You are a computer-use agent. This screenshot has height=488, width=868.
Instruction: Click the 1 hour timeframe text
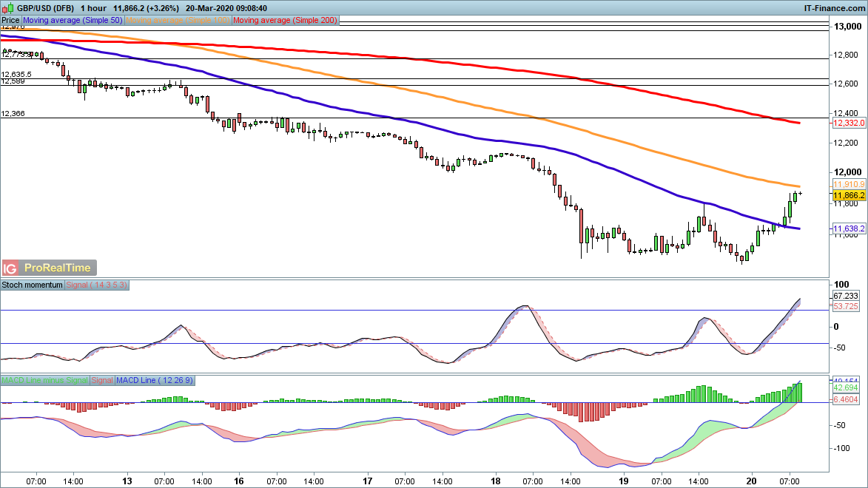(x=93, y=8)
